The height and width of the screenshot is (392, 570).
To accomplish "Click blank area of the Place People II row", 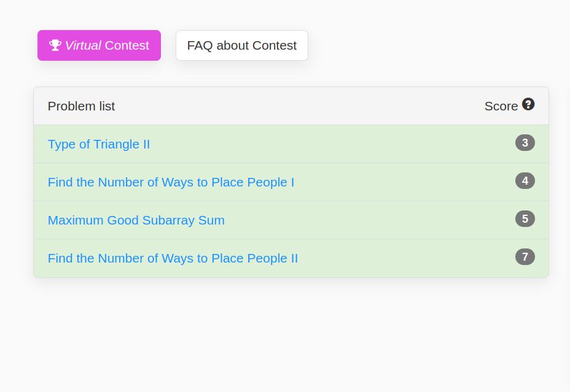I will pyautogui.click(x=405, y=258).
